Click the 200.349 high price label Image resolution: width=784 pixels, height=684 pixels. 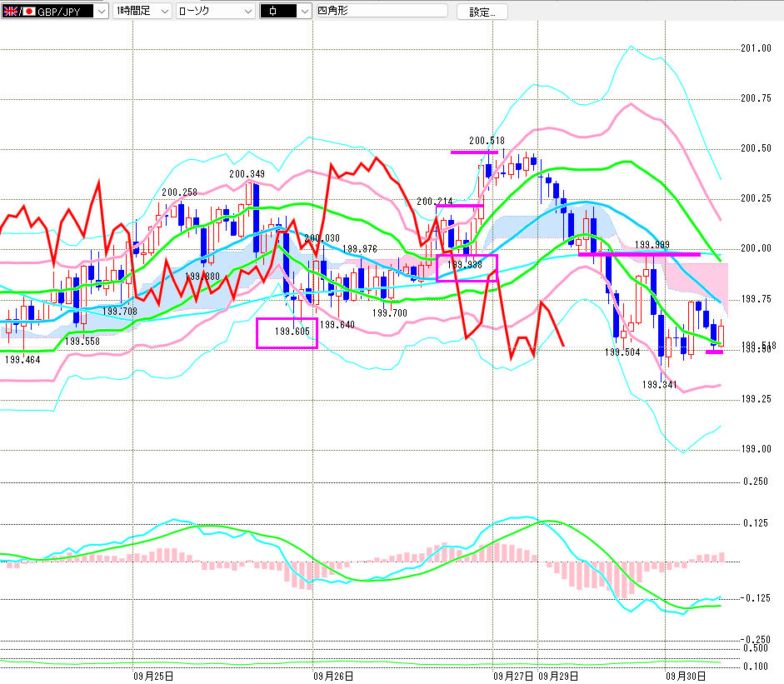[247, 174]
